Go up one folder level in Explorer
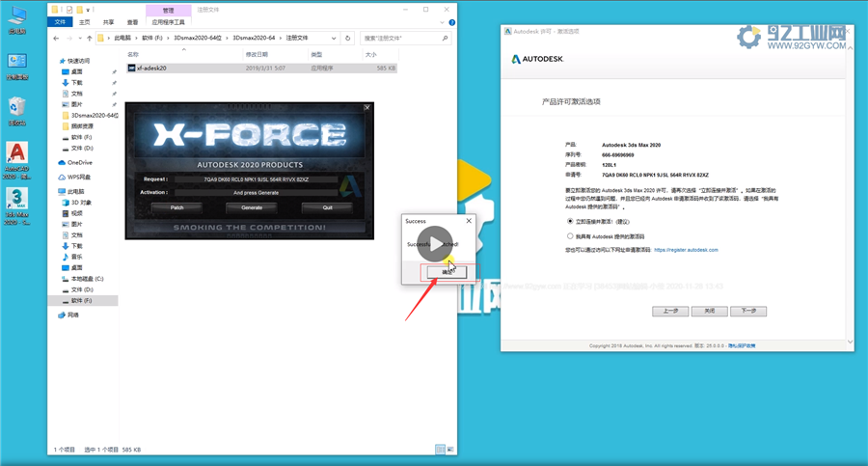This screenshot has height=466, width=868. tap(89, 39)
